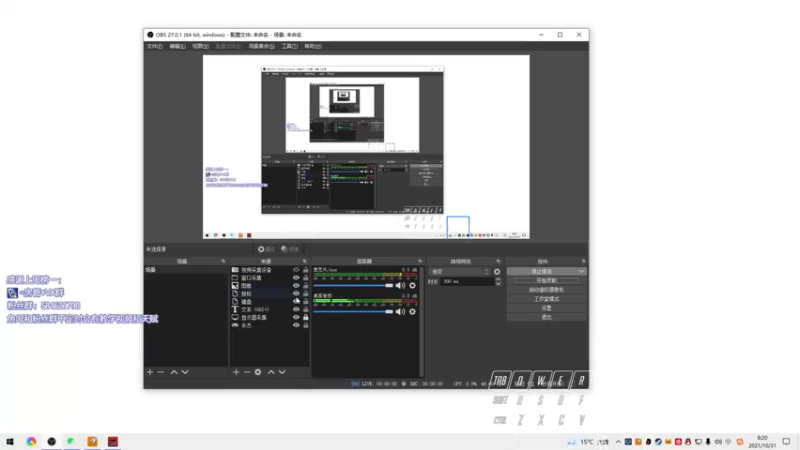Undock the Scenes panel via its header icon
This screenshot has height=450, width=800.
point(223,261)
